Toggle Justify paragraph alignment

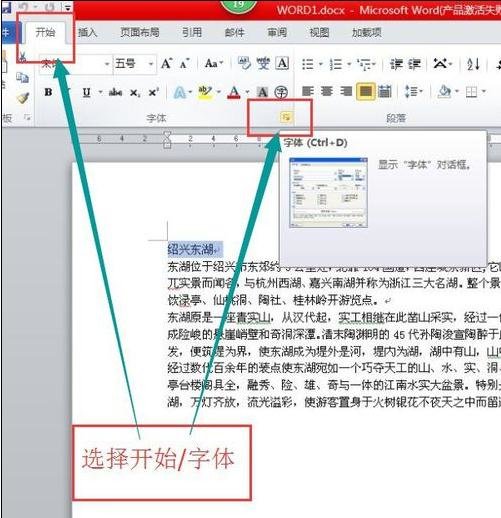pyautogui.click(x=366, y=91)
